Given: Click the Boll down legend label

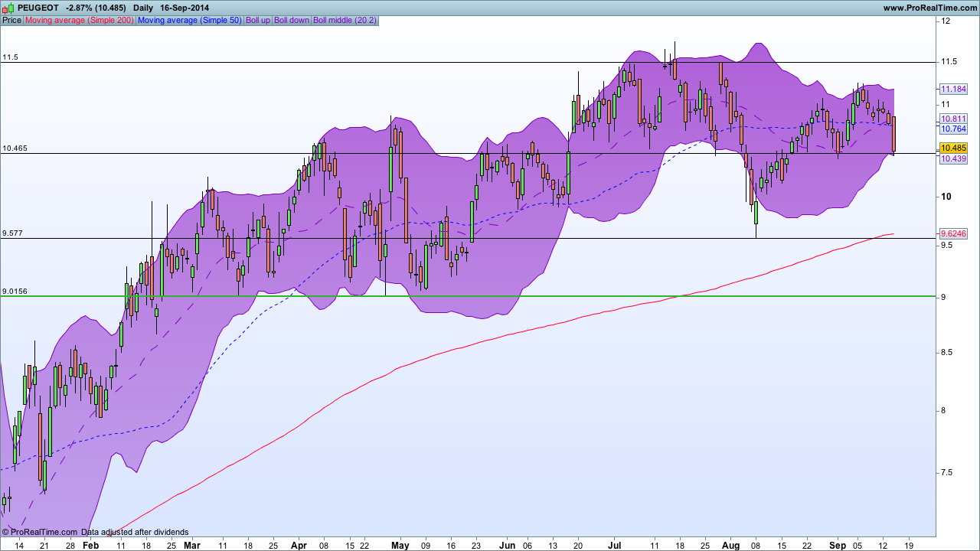Looking at the screenshot, I should click(x=292, y=20).
